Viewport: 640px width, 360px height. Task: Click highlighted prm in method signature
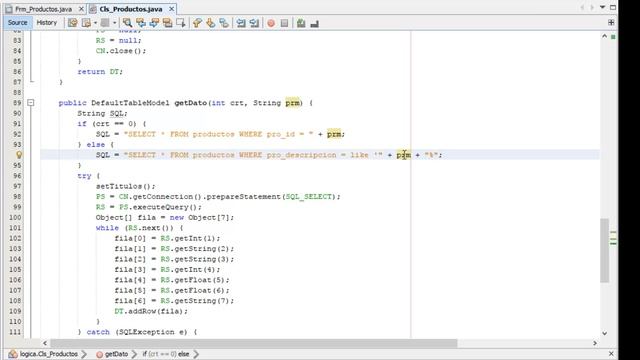point(292,103)
